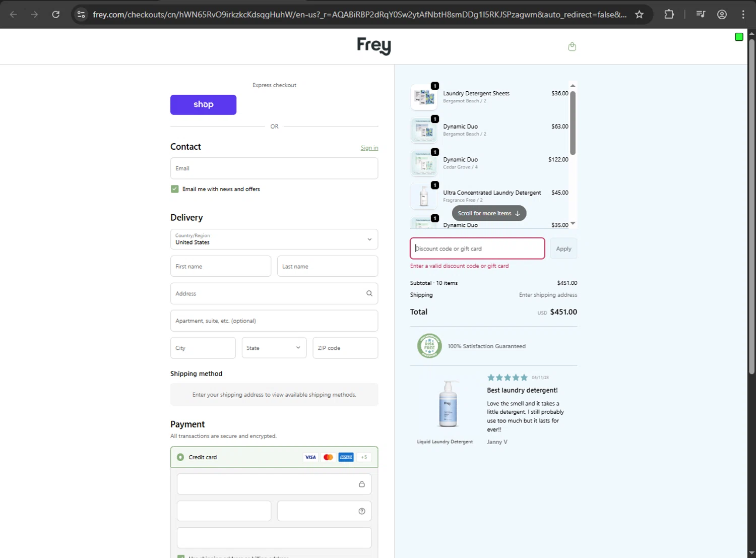Click the $451.00 total amount
The width and height of the screenshot is (756, 558).
tap(563, 312)
